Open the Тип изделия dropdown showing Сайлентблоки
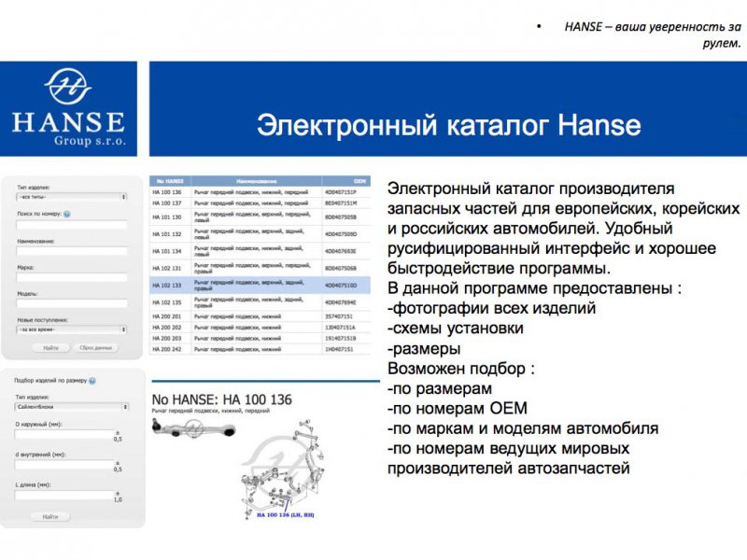This screenshot has height=560, width=747. (x=72, y=407)
